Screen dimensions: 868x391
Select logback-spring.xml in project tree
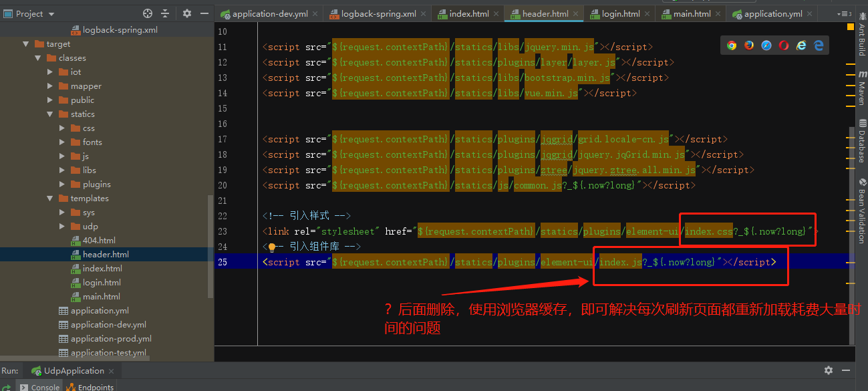(x=120, y=30)
